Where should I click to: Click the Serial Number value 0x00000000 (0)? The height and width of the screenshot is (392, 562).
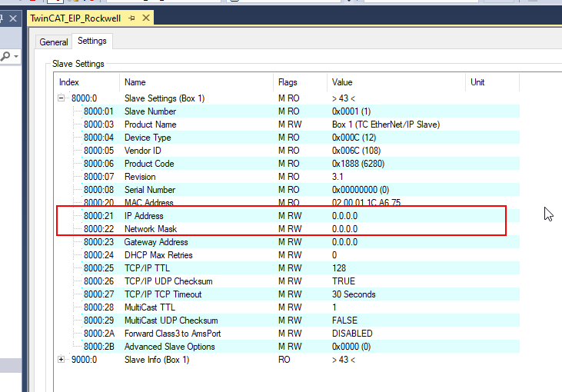tap(361, 190)
